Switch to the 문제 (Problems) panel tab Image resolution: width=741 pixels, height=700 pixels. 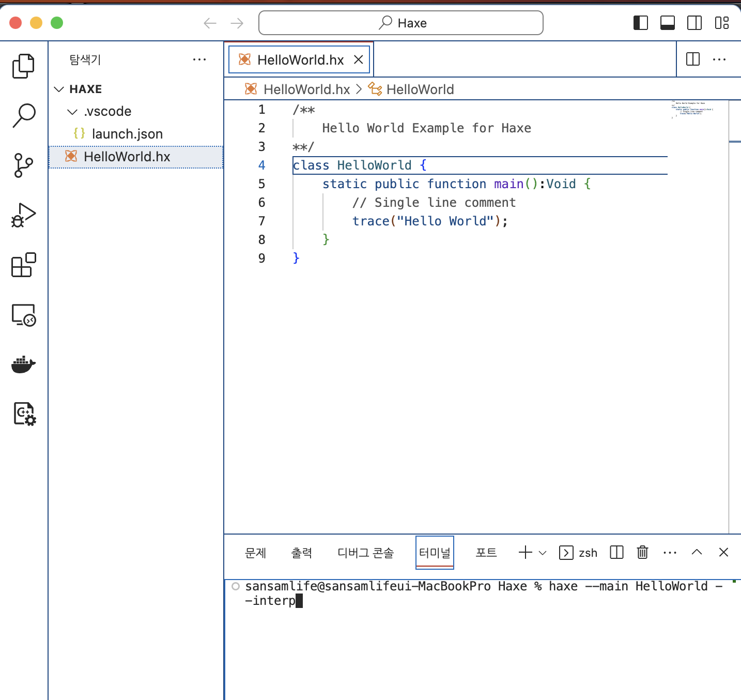[x=255, y=553]
